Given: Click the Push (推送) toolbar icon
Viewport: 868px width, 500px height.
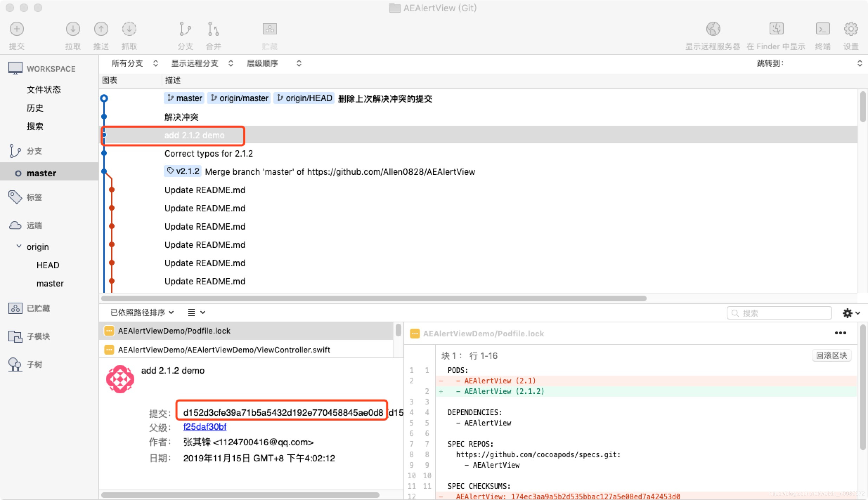Looking at the screenshot, I should 101,29.
